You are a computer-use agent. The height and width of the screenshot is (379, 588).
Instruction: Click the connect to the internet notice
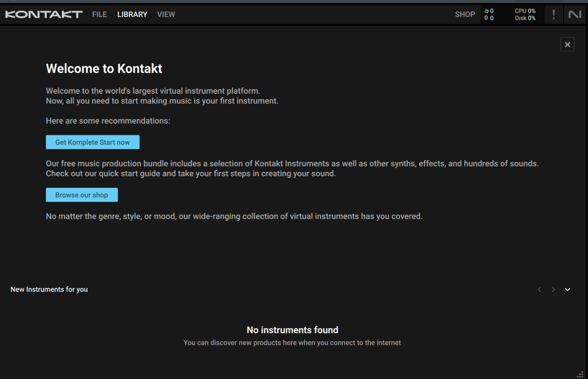[x=292, y=342]
